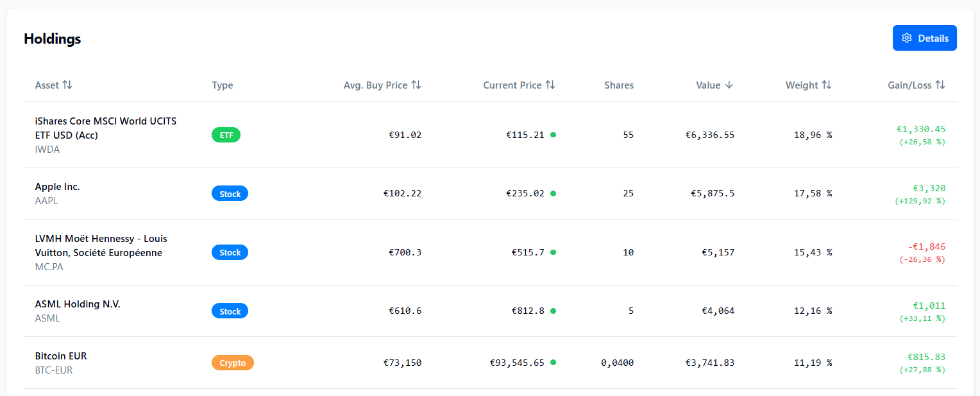Viewport: 980px width, 396px height.
Task: Click green status dot beside €93,545.65
Action: [x=553, y=363]
